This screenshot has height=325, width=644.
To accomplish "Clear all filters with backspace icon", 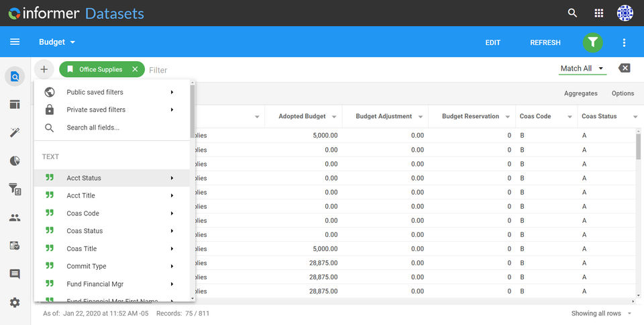I will [625, 68].
